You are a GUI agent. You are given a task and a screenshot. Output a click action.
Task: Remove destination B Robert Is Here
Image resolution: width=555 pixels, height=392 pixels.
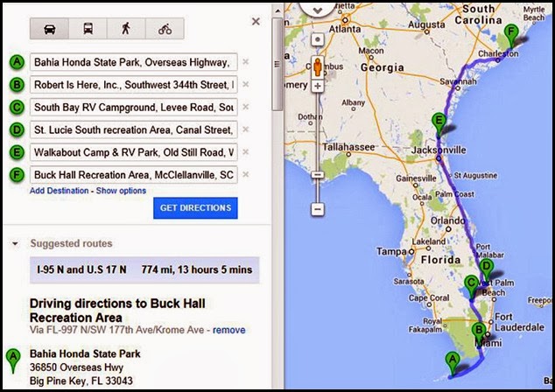click(245, 84)
